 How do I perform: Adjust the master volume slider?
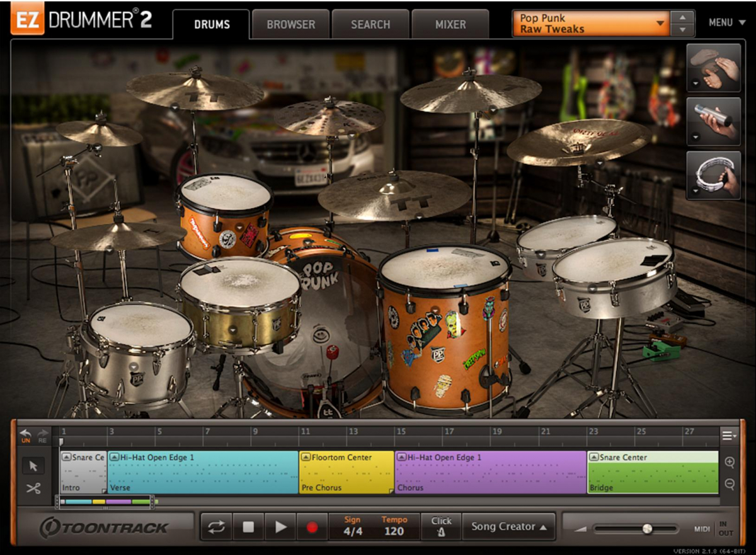647,529
